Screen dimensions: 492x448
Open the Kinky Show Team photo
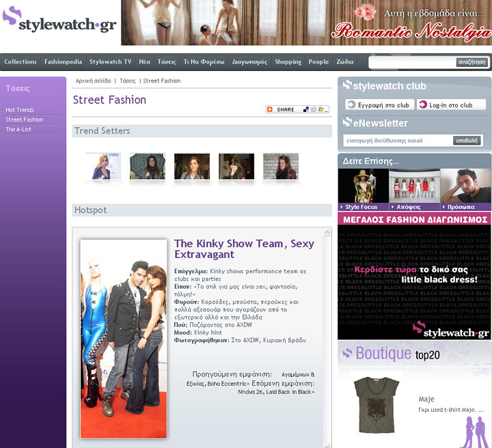click(x=124, y=339)
